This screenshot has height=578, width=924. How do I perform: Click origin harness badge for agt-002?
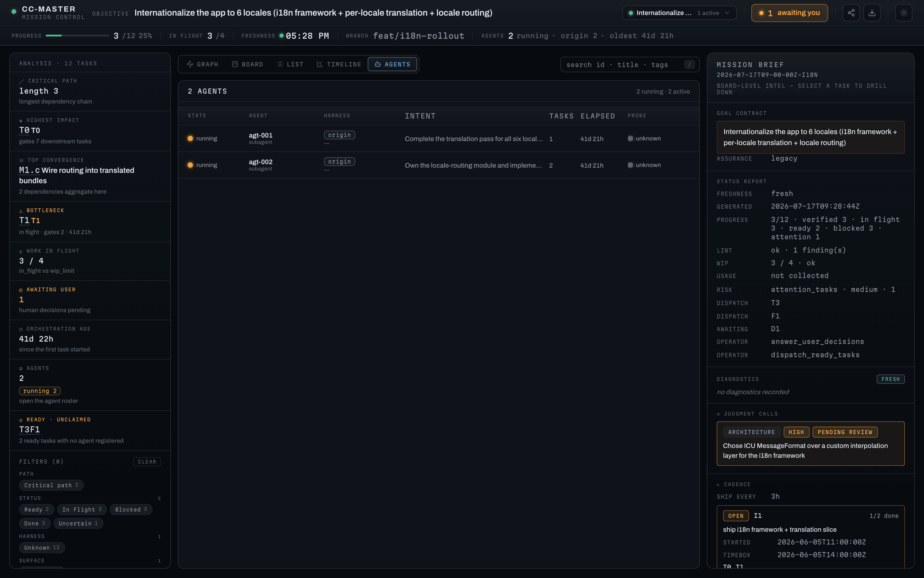pos(340,162)
